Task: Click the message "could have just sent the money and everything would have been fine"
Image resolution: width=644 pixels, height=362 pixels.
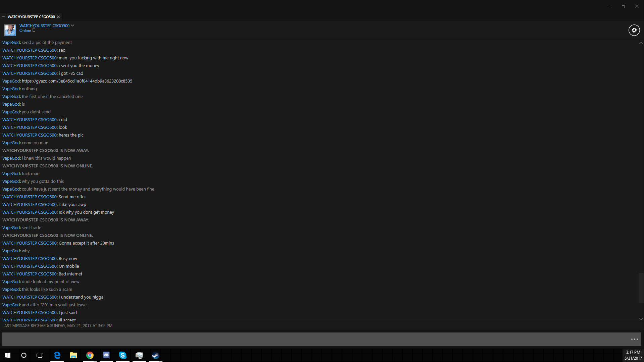Action: [88, 189]
